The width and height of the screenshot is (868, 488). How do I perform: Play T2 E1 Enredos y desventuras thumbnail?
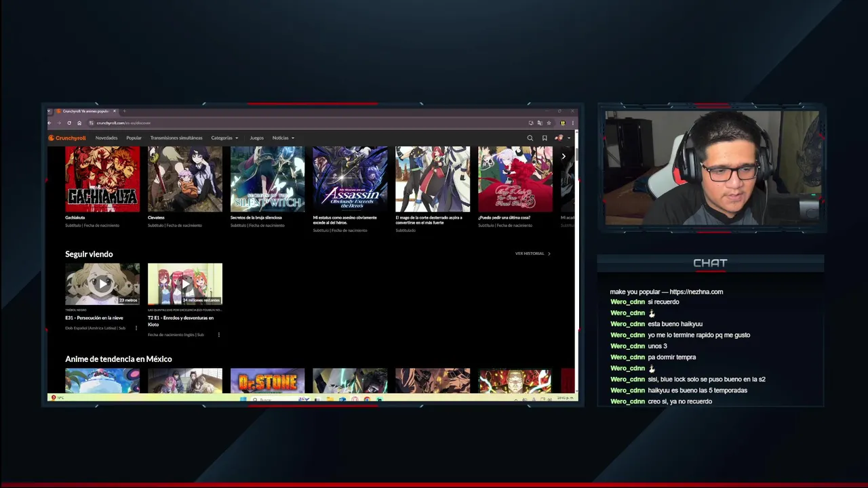185,284
